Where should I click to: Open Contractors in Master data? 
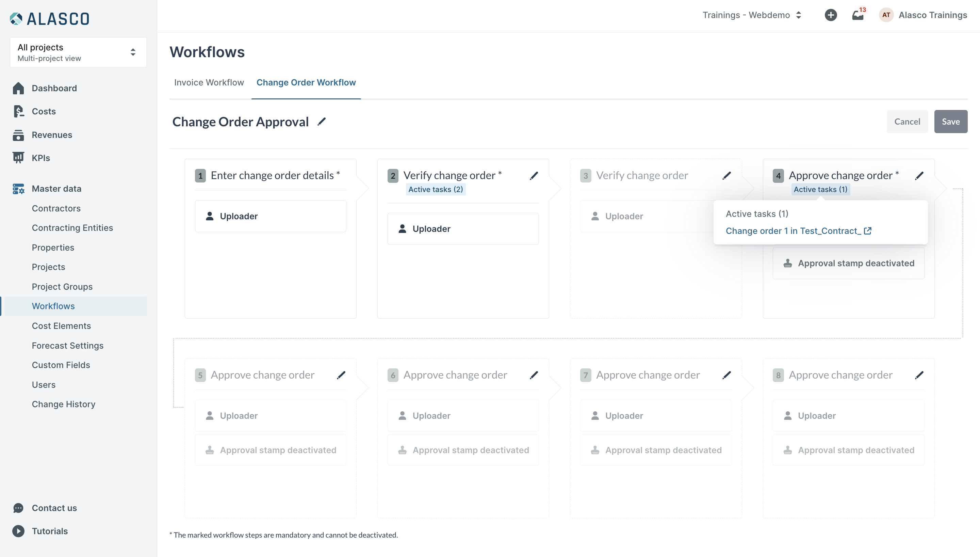click(x=56, y=208)
